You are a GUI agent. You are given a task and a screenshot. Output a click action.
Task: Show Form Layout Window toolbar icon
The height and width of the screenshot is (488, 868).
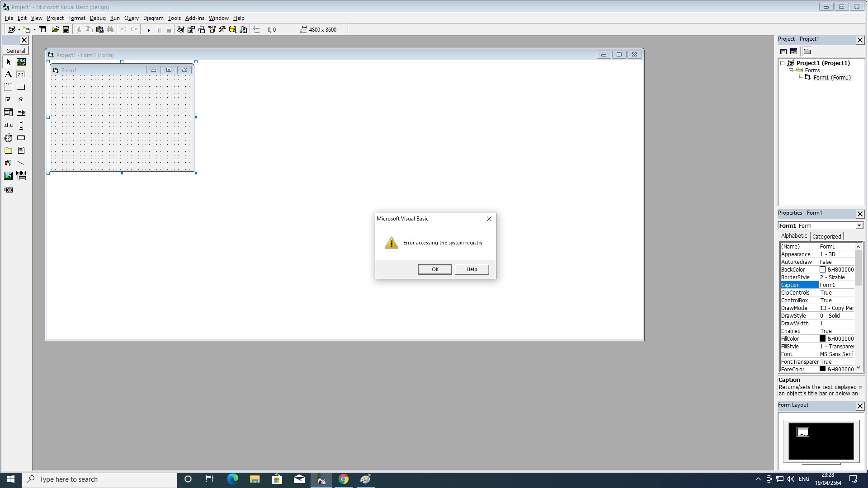(x=202, y=30)
